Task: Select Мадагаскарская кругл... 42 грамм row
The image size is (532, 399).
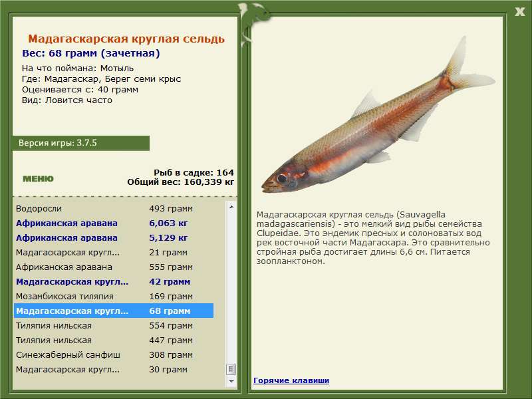Action: pos(114,281)
